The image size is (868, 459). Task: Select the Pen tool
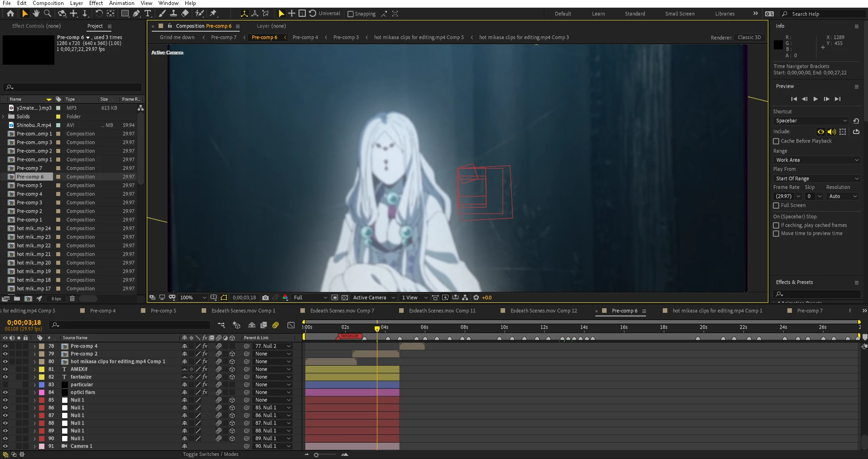coord(136,14)
